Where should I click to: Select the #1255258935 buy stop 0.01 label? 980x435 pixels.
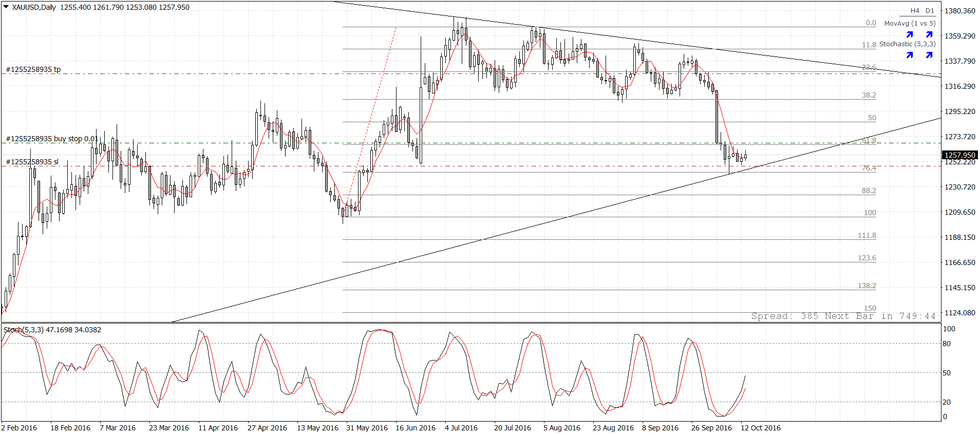coord(52,139)
